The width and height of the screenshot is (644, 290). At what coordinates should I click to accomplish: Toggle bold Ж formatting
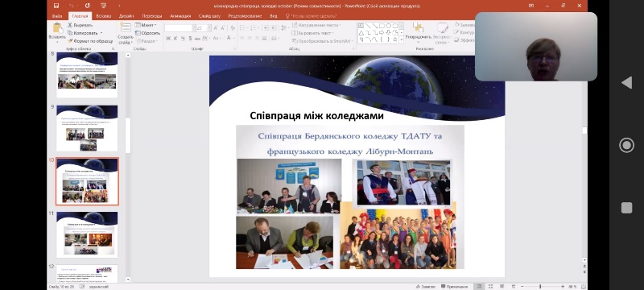click(168, 38)
